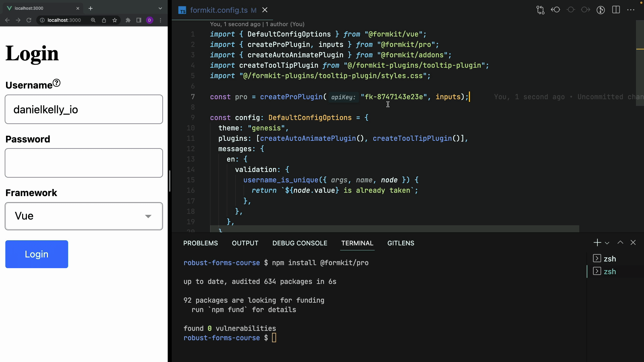
Task: Click the Login page heading
Action: point(32,53)
